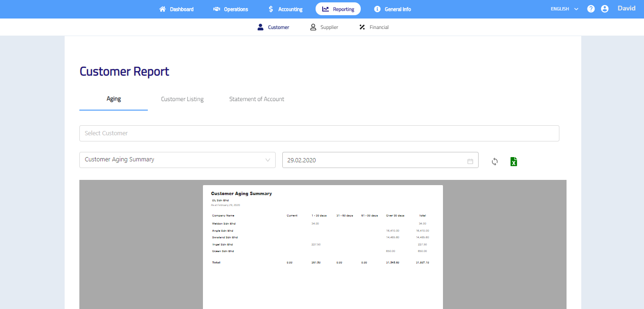The width and height of the screenshot is (644, 309).
Task: Switch to the Customer Listing tab
Action: click(x=182, y=99)
